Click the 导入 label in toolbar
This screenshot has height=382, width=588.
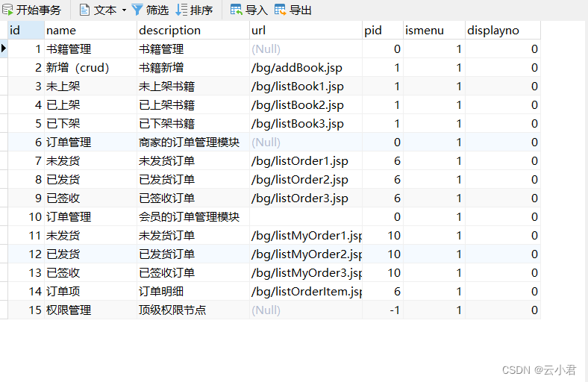click(257, 10)
